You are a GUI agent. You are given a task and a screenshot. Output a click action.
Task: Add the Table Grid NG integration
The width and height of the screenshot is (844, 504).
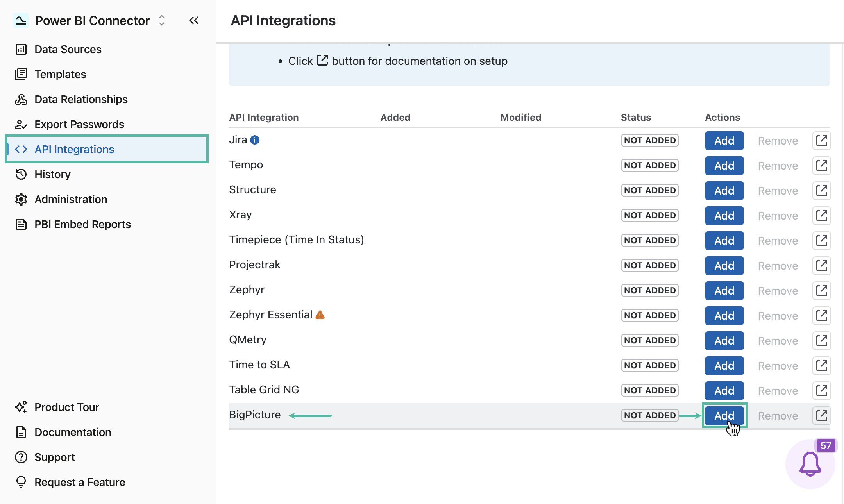pyautogui.click(x=724, y=391)
